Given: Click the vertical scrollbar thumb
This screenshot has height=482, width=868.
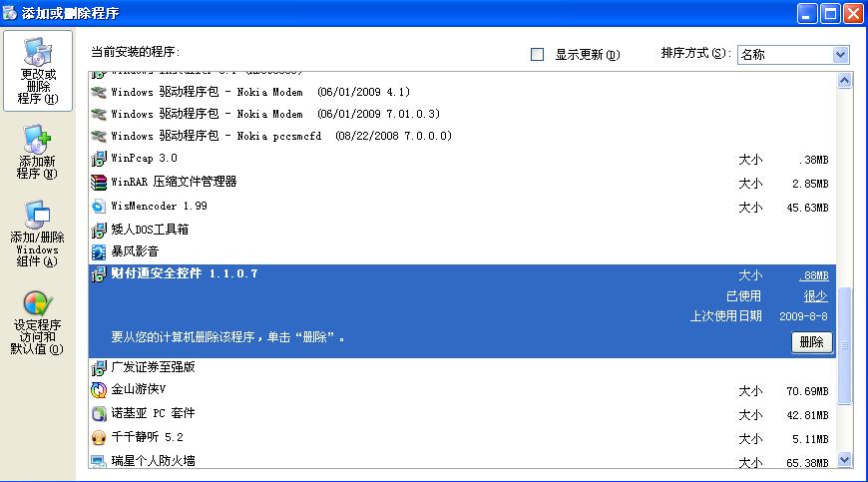Looking at the screenshot, I should pyautogui.click(x=844, y=346).
